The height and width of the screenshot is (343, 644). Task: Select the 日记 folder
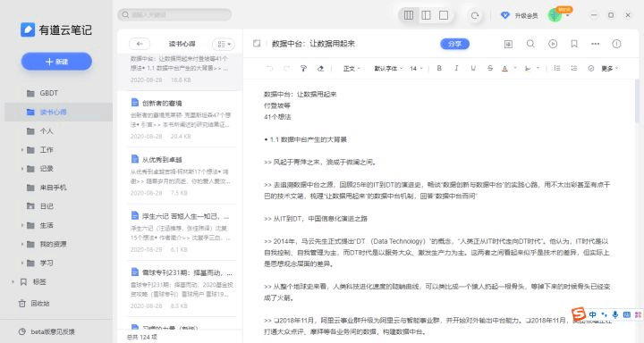tap(59, 206)
